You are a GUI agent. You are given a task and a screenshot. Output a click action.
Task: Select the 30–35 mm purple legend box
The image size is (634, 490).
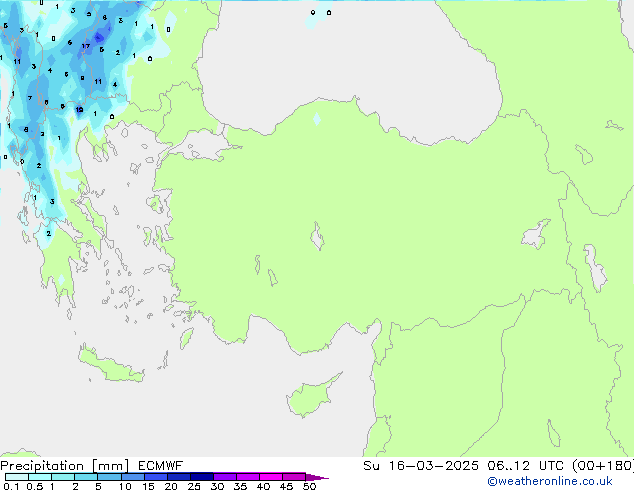pos(224,477)
